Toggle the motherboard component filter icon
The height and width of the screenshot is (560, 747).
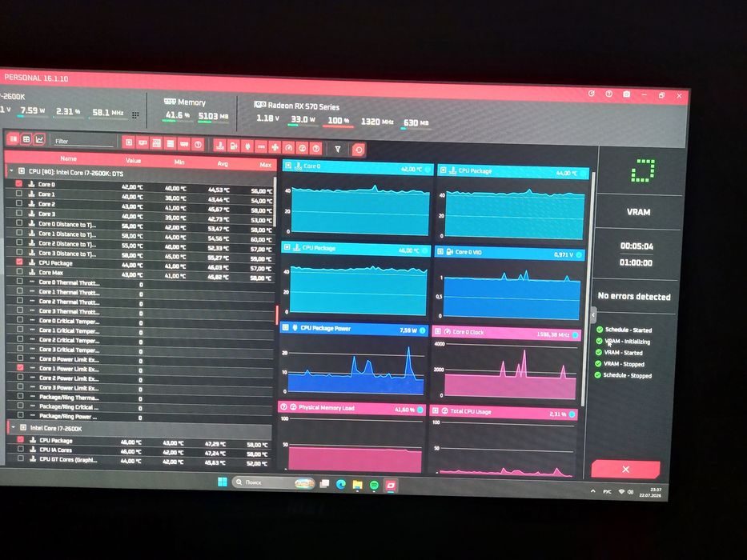pyautogui.click(x=156, y=143)
